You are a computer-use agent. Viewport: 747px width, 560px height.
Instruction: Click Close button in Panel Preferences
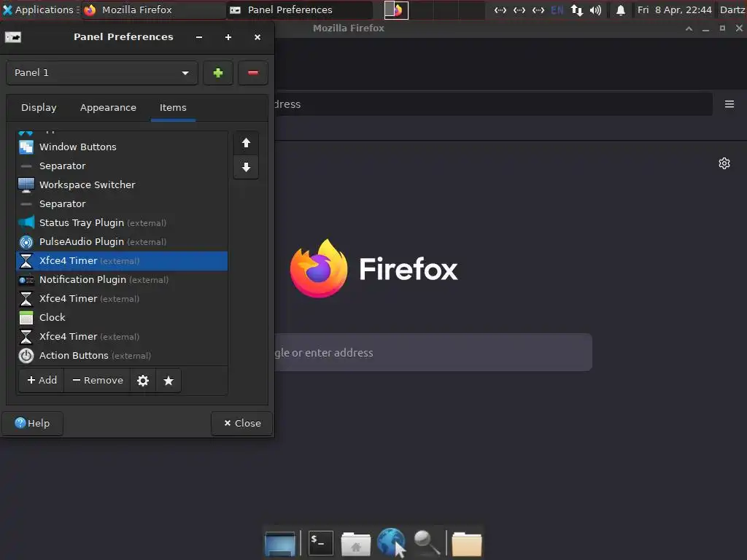242,424
